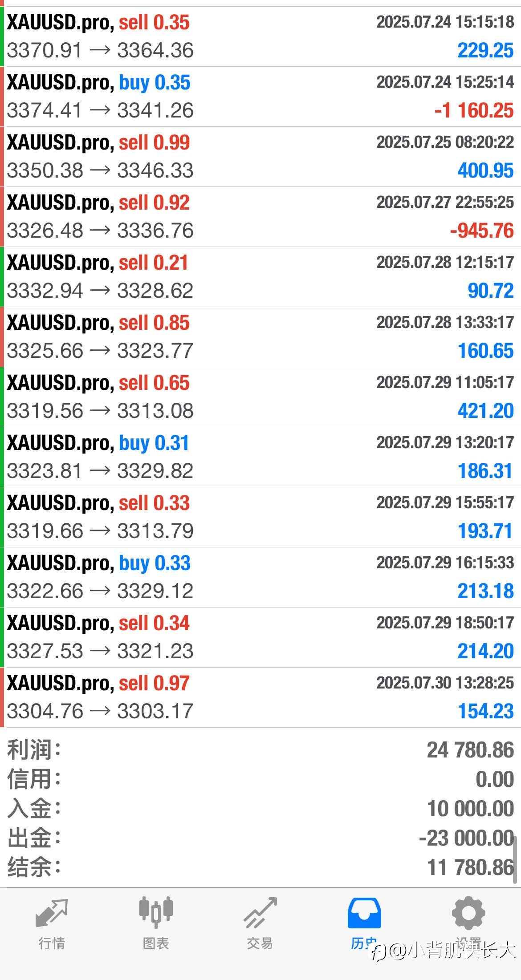Viewport: 521px width, 980px height.
Task: Tap timestamp 2025.07.28 12:15:17
Action: pos(445,262)
